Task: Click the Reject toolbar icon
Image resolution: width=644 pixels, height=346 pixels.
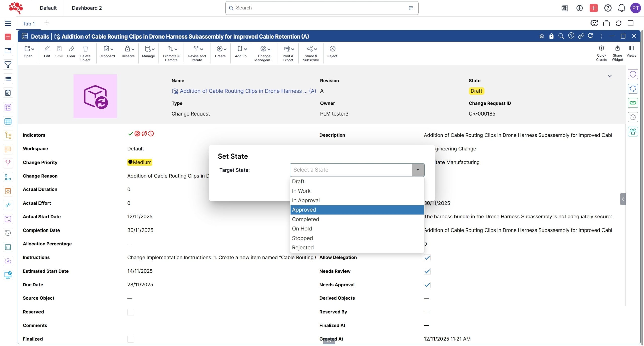Action: 332,49
